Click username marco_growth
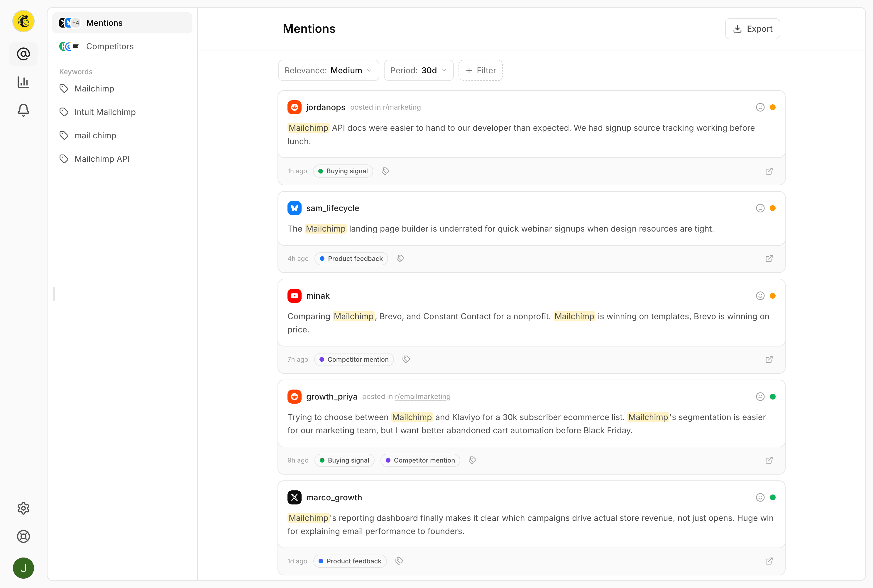The image size is (873, 588). [334, 498]
